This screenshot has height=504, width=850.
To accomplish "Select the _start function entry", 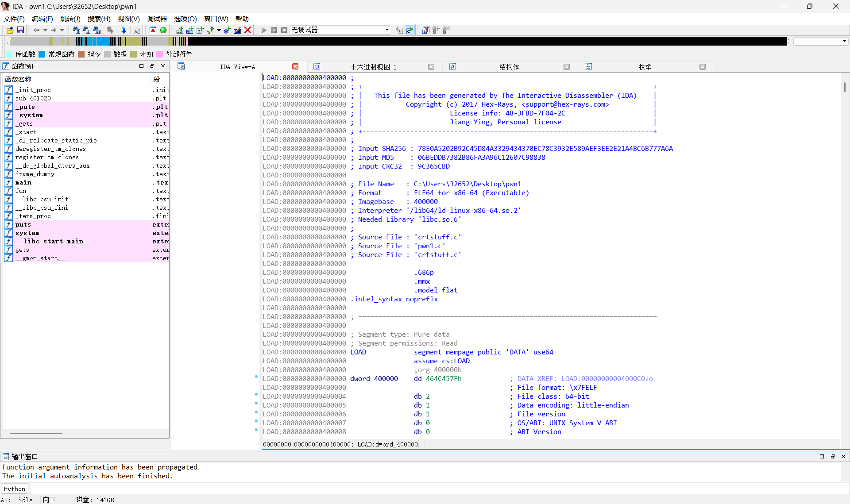I will [x=86, y=132].
